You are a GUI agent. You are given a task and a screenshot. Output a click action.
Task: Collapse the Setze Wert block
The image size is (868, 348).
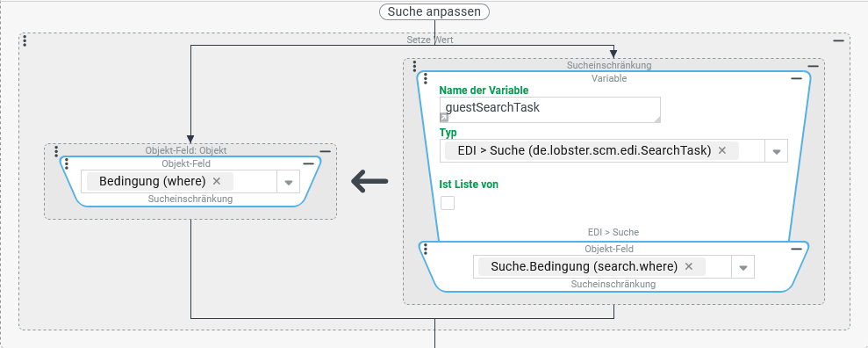tap(839, 40)
